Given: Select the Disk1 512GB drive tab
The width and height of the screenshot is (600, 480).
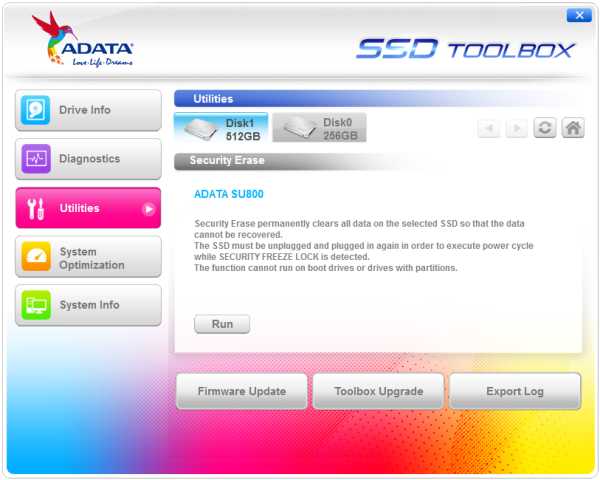Looking at the screenshot, I should pos(221,128).
